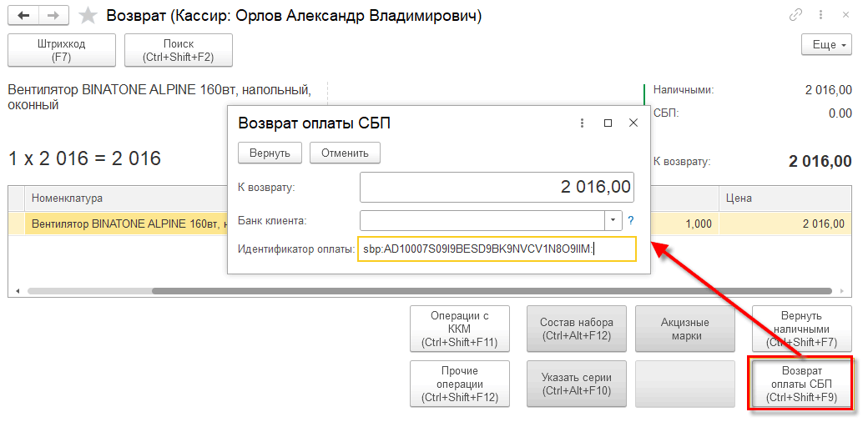
Task: Click the Штрихкод (F7) button
Action: pos(61,50)
